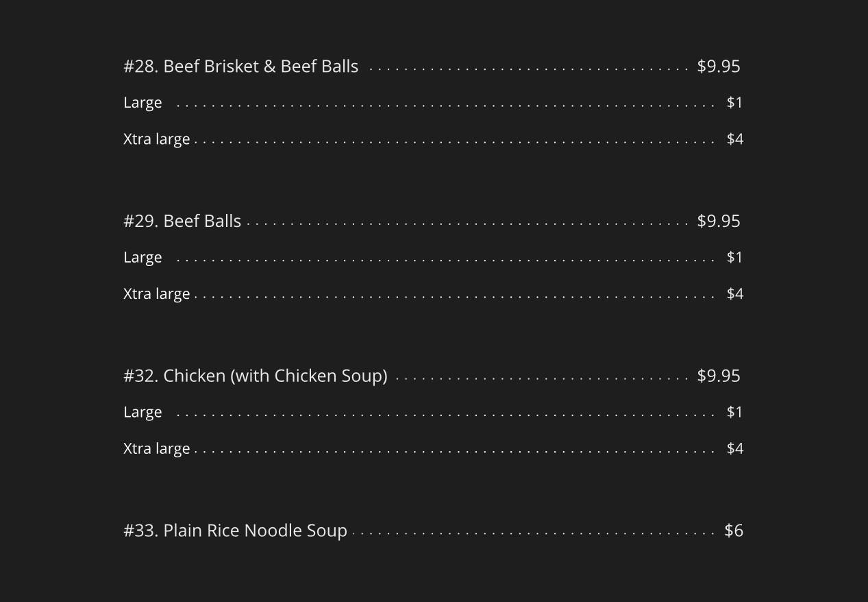Pick Xtra large option under item #28
This screenshot has width=868, height=602.
156,139
